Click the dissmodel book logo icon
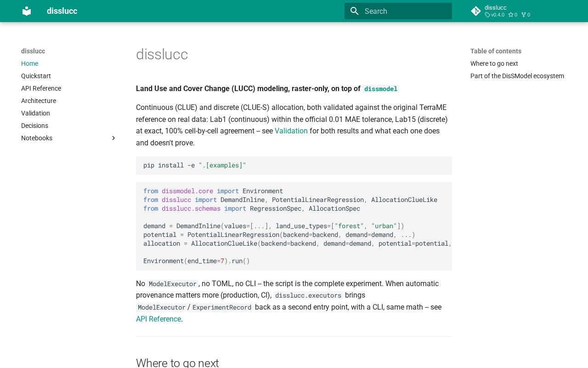 (27, 11)
